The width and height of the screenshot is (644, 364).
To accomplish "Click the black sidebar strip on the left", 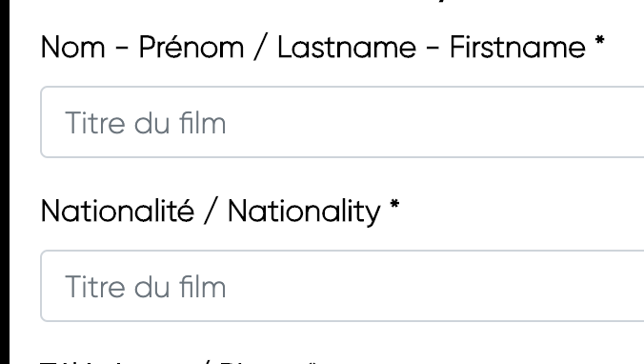I will point(5,182).
